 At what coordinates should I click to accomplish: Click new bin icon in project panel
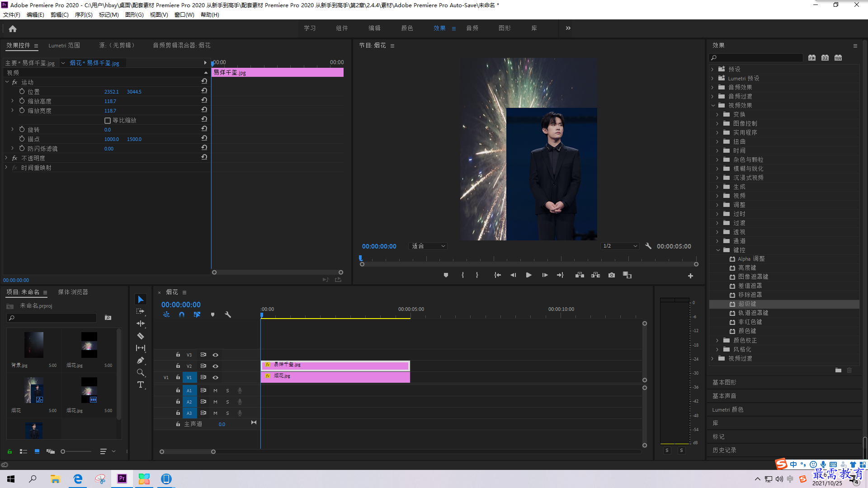point(108,318)
